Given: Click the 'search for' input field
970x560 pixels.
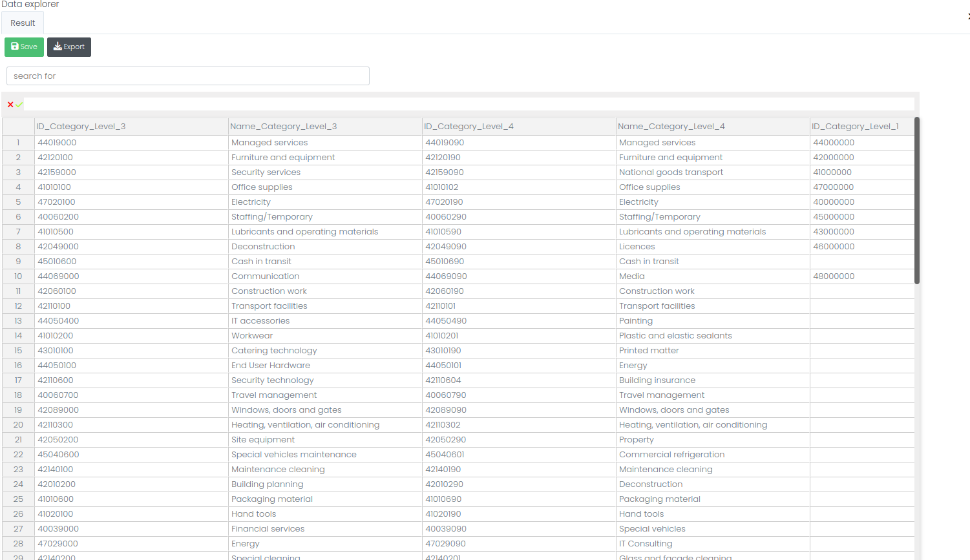Looking at the screenshot, I should (187, 76).
